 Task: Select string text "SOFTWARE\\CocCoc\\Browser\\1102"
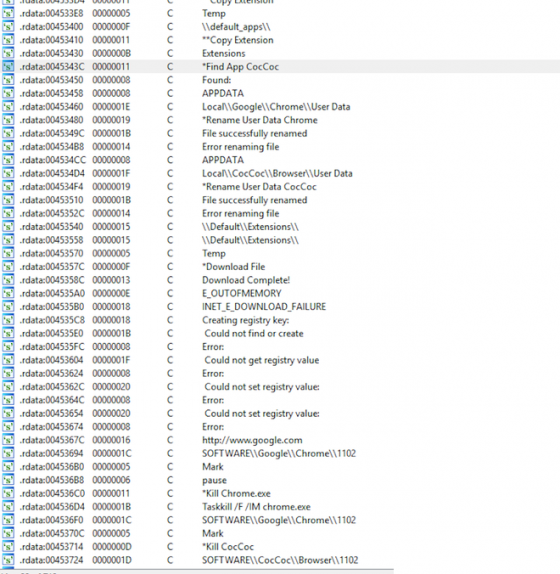point(280,560)
